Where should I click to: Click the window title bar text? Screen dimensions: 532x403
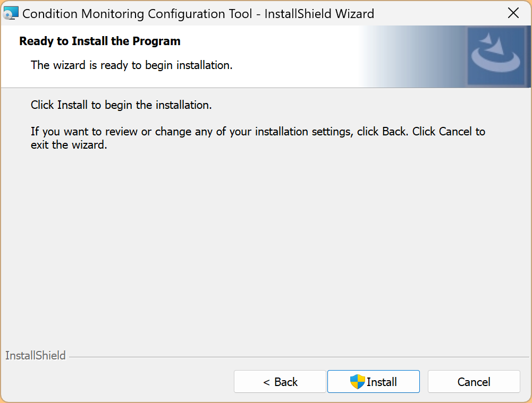tap(198, 14)
